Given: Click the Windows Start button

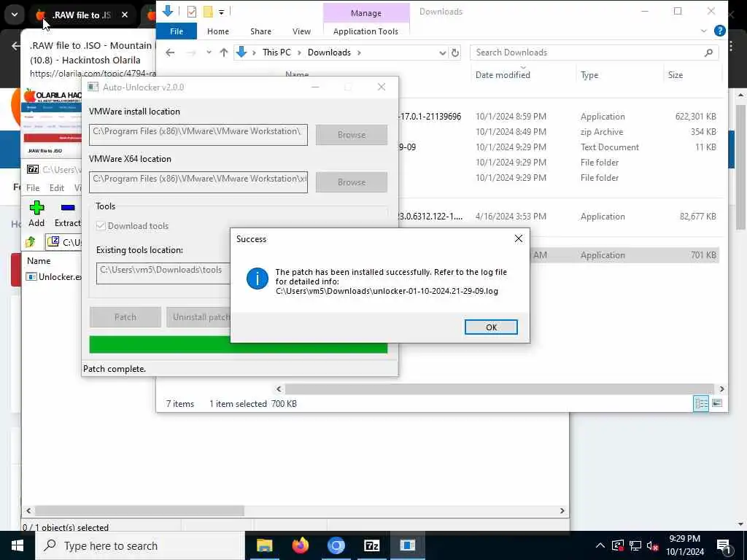Looking at the screenshot, I should pyautogui.click(x=18, y=545).
